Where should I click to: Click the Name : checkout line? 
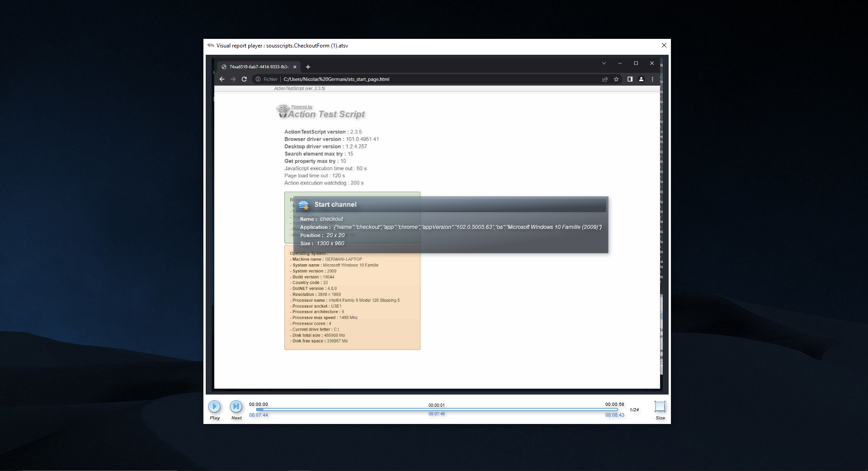coord(321,219)
